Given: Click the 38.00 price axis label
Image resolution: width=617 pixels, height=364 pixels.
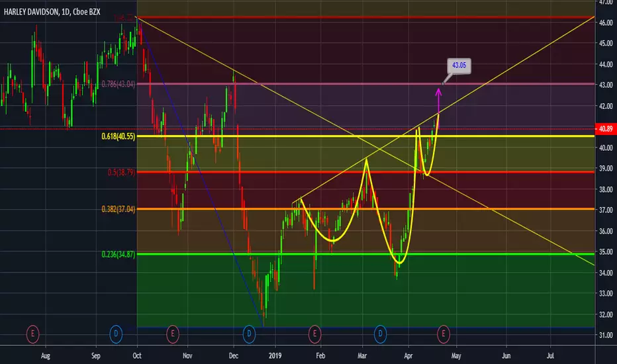Looking at the screenshot, I should click(606, 189).
